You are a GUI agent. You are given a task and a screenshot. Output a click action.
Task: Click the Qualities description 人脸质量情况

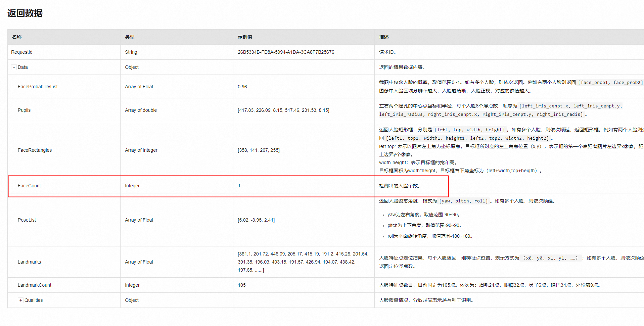[x=426, y=300]
